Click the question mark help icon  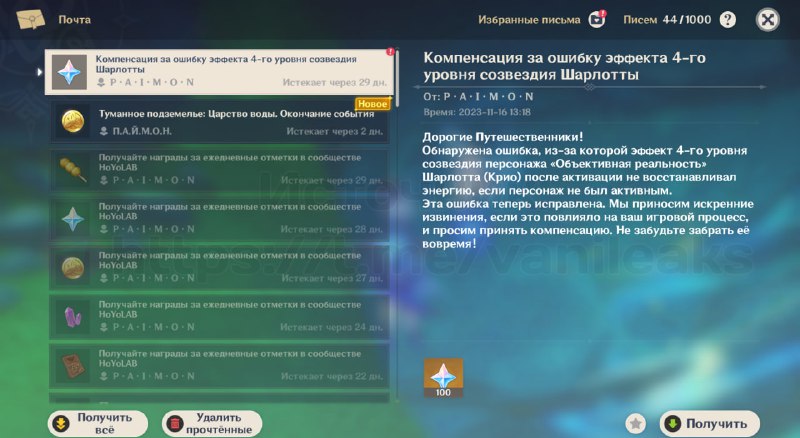pyautogui.click(x=728, y=20)
